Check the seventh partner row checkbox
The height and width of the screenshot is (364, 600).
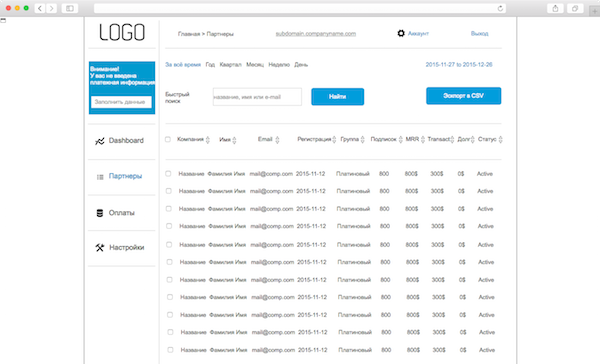coord(169,279)
